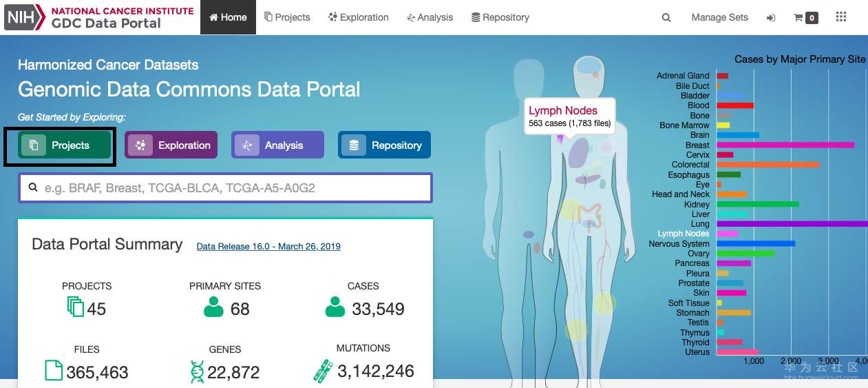
Task: Click the Projects count documents icon
Action: [76, 307]
